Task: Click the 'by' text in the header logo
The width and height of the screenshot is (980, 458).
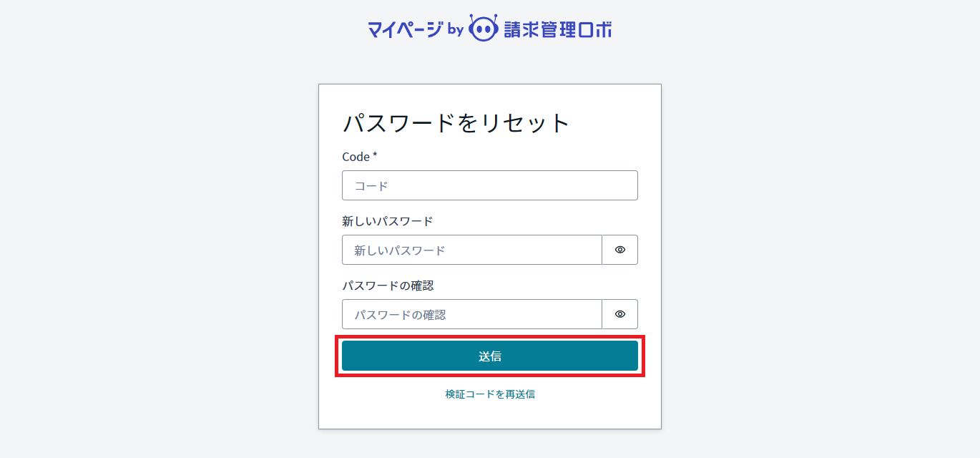Action: coord(456,30)
